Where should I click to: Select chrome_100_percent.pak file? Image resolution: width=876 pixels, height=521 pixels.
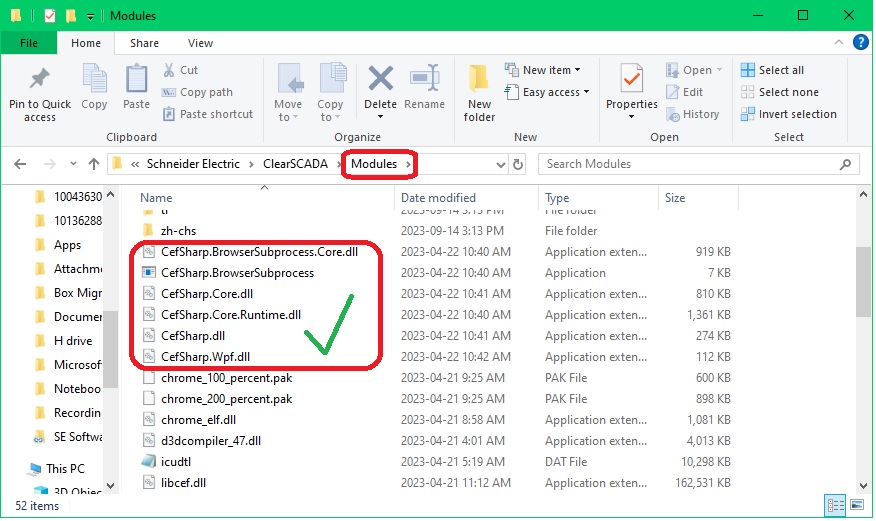point(226,378)
